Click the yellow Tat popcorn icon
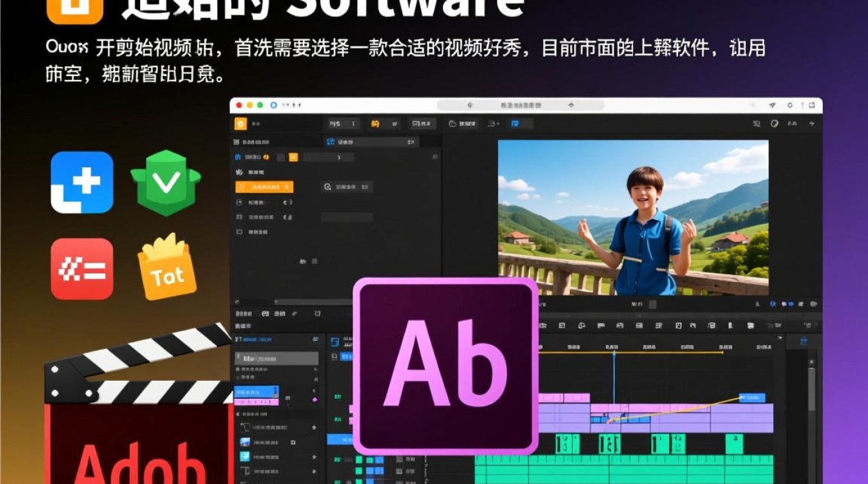 click(167, 267)
